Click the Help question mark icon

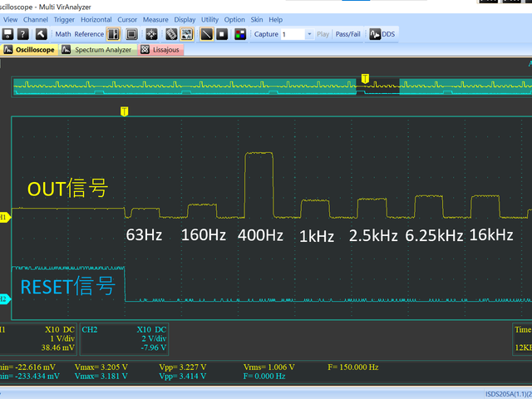[x=23, y=34]
